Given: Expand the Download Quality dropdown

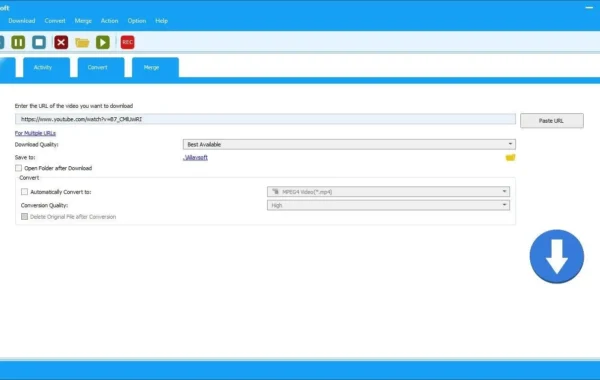Looking at the screenshot, I should (349, 144).
